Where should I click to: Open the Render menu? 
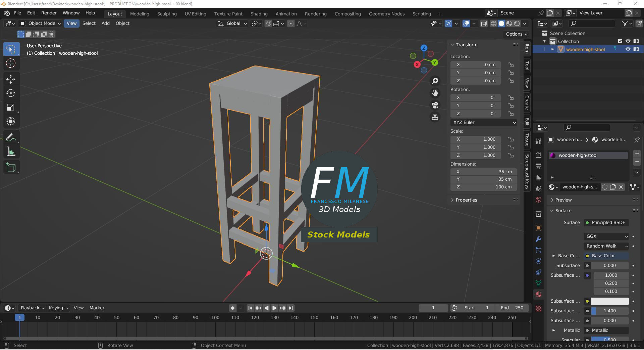coord(49,13)
